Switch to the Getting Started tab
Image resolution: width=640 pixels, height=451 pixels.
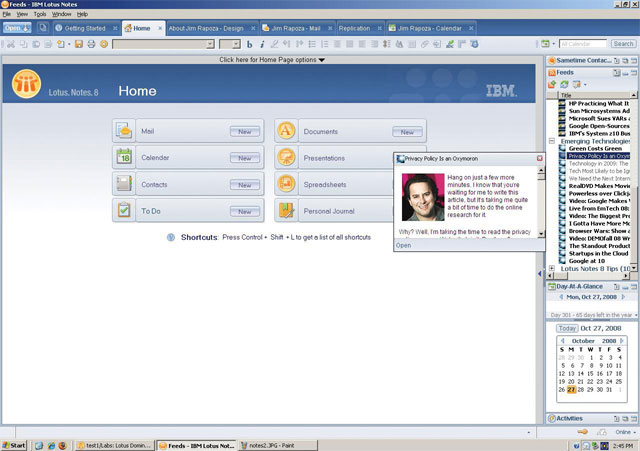tap(87, 28)
